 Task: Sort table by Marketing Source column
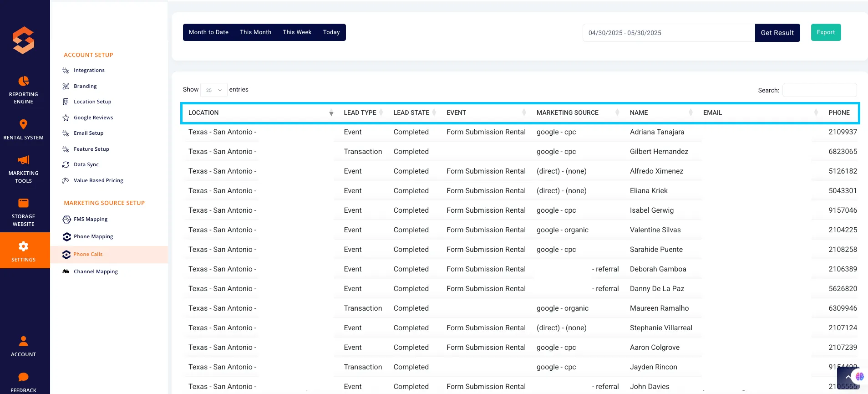point(578,113)
